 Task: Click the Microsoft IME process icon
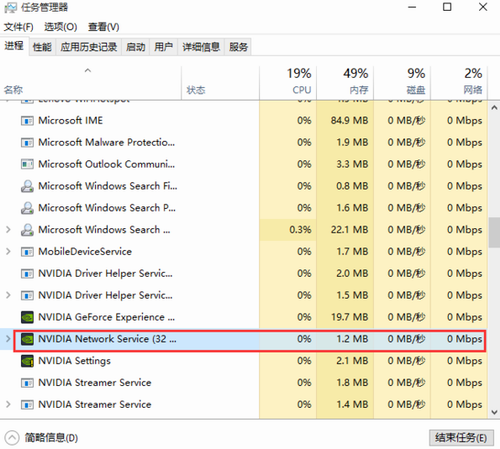coord(27,120)
